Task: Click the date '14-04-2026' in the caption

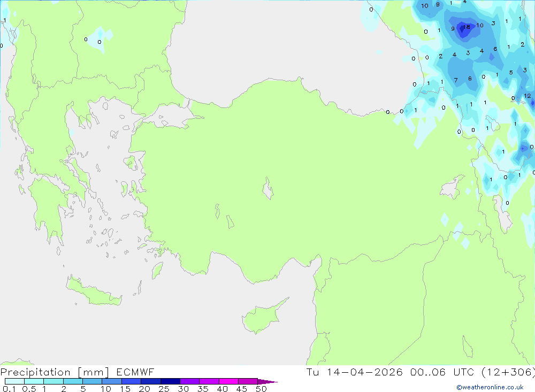Action: point(365,372)
